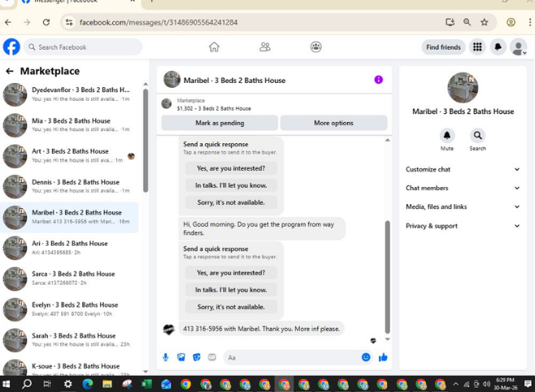Send second 'Sorry, it's not available.' response
The image size is (535, 392).
tap(231, 307)
